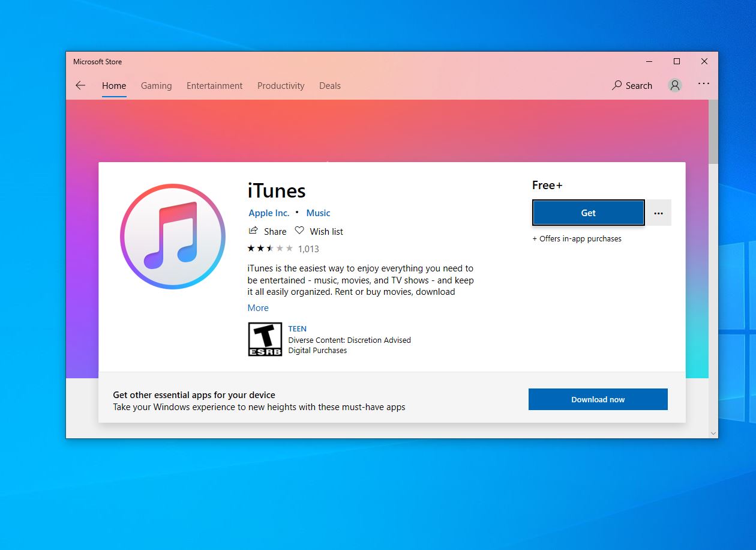Minimize the Microsoft Store window
The image size is (756, 550).
(x=649, y=62)
